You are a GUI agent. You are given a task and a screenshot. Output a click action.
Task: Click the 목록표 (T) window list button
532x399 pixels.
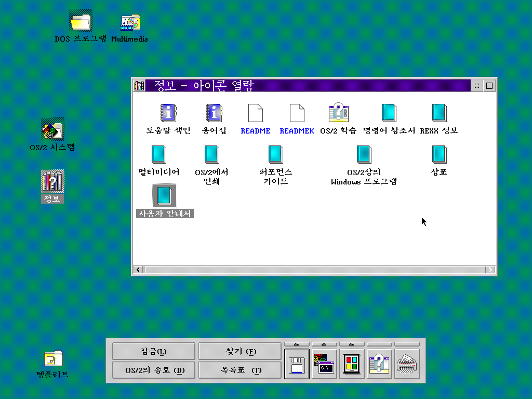point(240,370)
